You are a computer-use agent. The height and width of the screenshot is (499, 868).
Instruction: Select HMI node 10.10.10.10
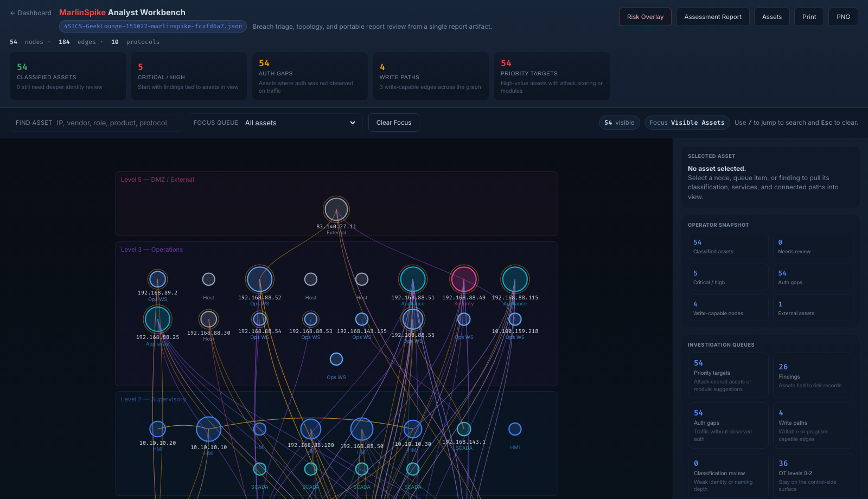208,428
